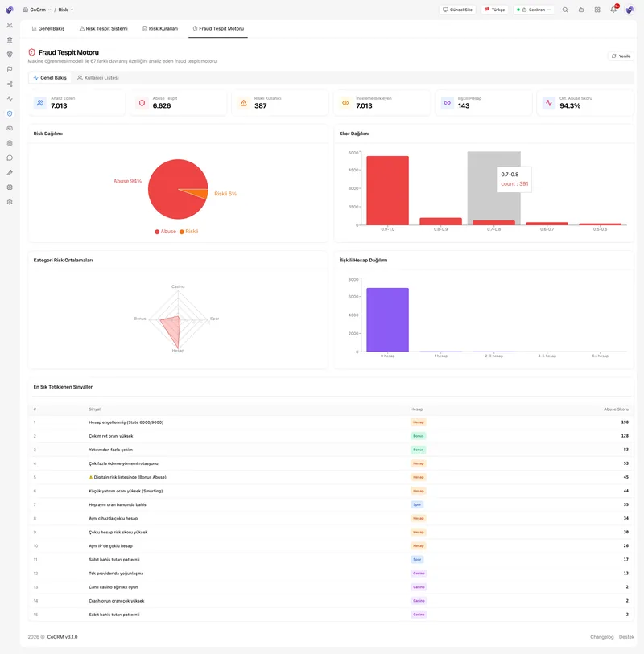Click the İnceleme Bekleyen eye icon
The image size is (644, 654).
click(x=345, y=103)
